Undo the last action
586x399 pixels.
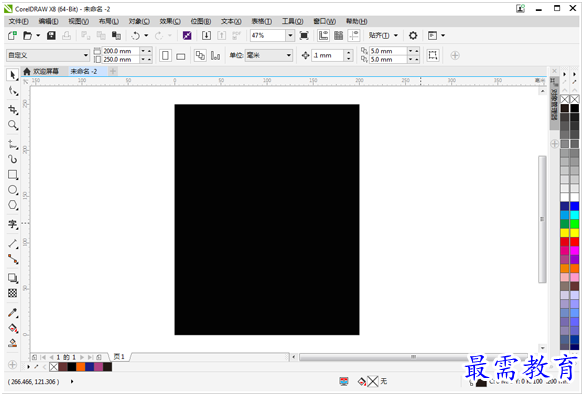136,35
